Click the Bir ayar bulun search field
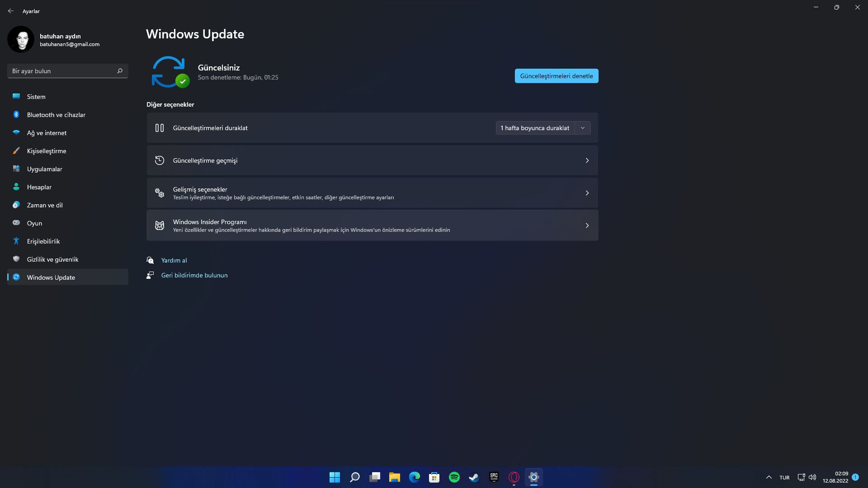 [62, 71]
